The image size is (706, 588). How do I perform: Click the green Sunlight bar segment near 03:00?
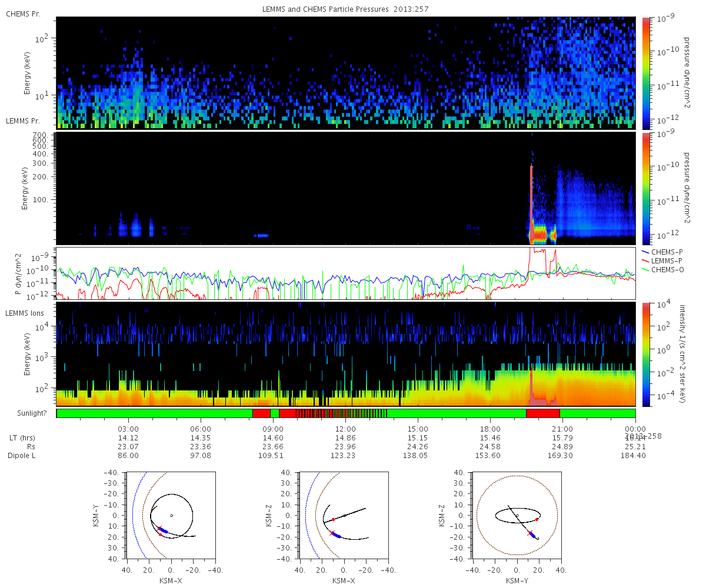(x=154, y=413)
